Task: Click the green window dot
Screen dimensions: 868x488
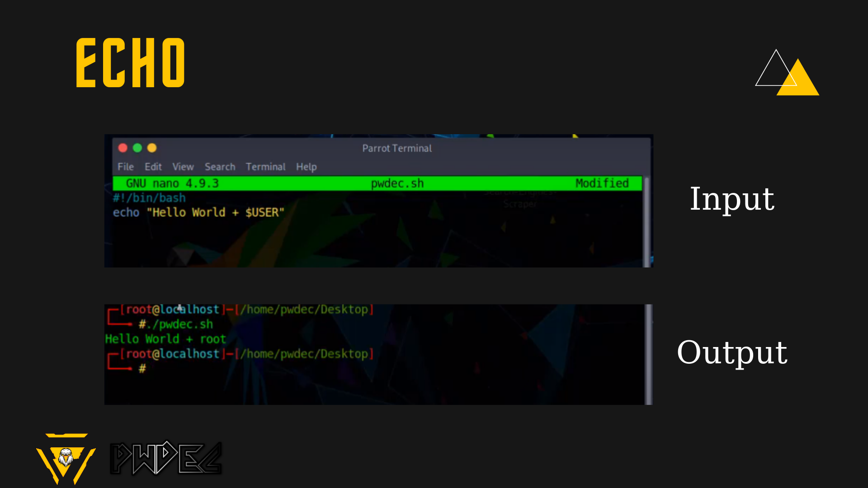Action: pos(137,148)
